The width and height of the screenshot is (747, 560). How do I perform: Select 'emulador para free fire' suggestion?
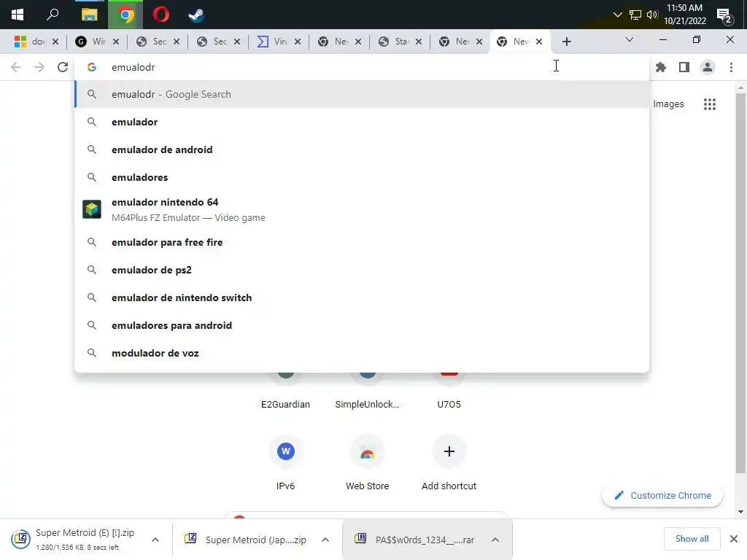click(362, 242)
